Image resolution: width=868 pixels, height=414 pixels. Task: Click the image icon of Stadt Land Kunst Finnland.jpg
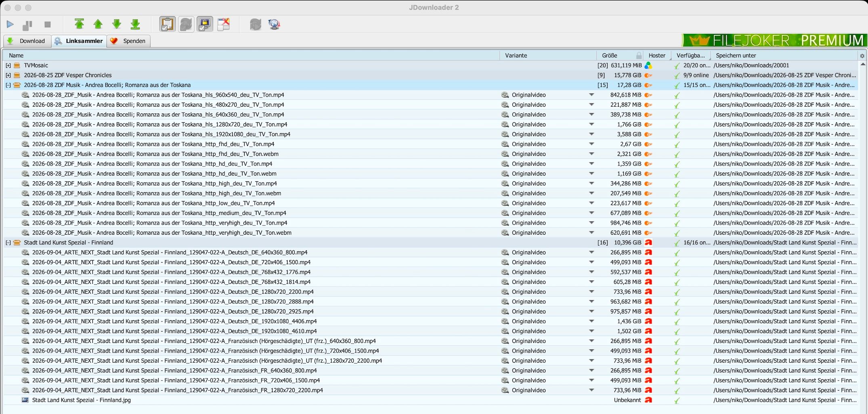25,400
